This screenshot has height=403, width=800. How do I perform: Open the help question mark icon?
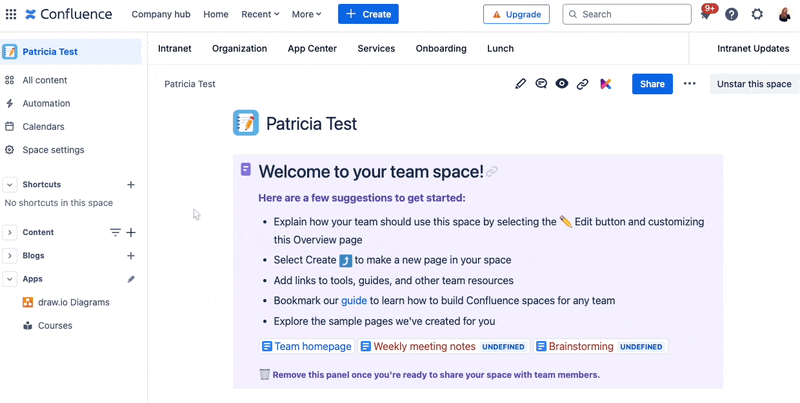click(x=732, y=14)
